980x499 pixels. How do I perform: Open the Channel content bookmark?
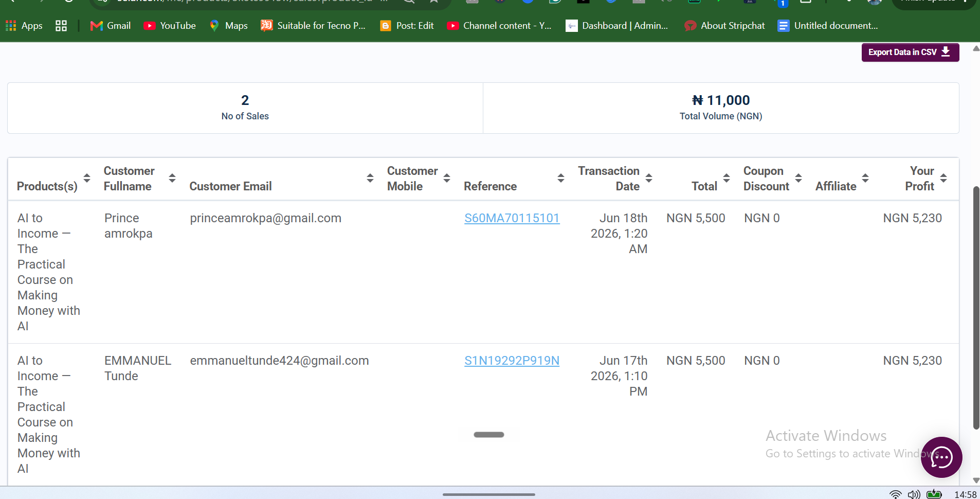point(499,26)
